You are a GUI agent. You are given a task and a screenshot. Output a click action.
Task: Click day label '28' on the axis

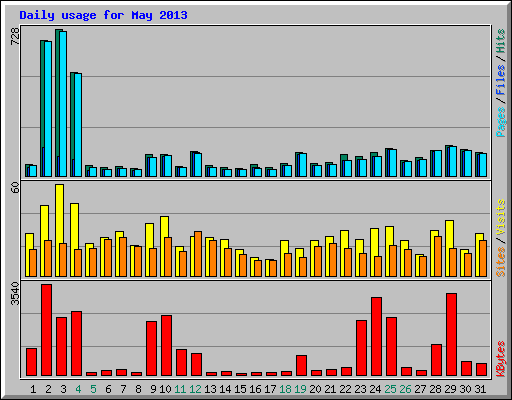click(435, 389)
